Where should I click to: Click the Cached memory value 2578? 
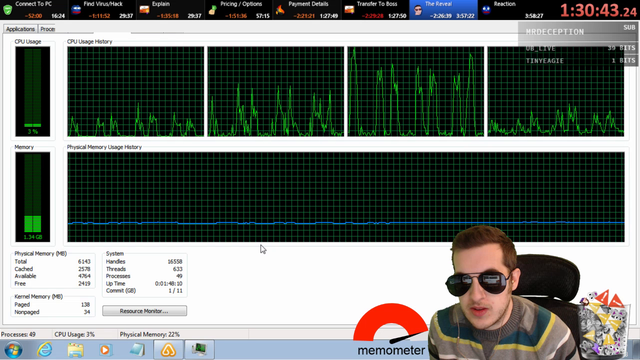(84, 269)
